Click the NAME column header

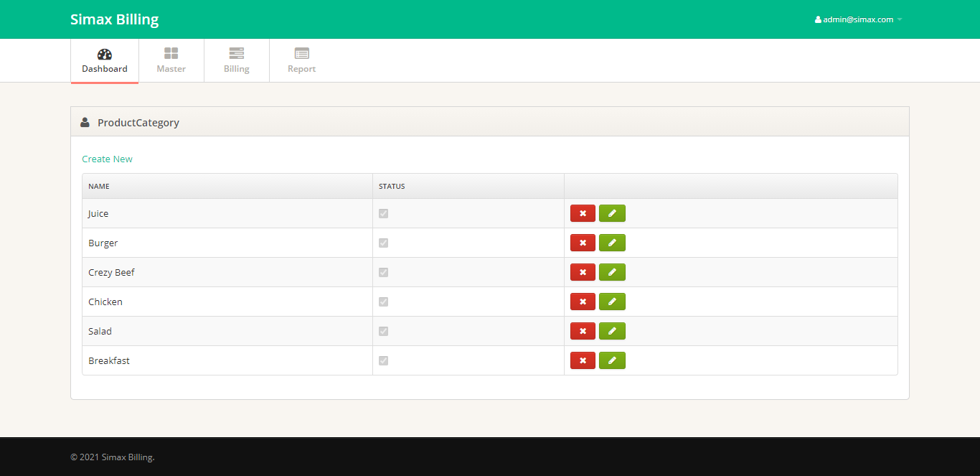pos(99,186)
